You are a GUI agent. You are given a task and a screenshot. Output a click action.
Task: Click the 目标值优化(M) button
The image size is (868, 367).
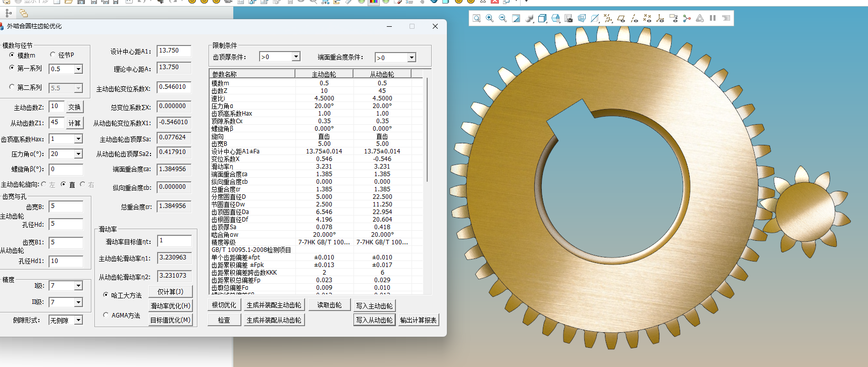[x=171, y=320]
